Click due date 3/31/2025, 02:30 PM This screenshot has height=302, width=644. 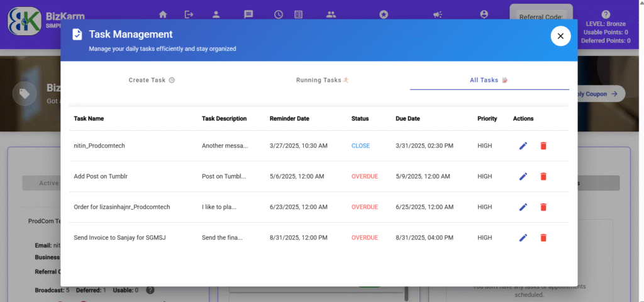pos(425,146)
